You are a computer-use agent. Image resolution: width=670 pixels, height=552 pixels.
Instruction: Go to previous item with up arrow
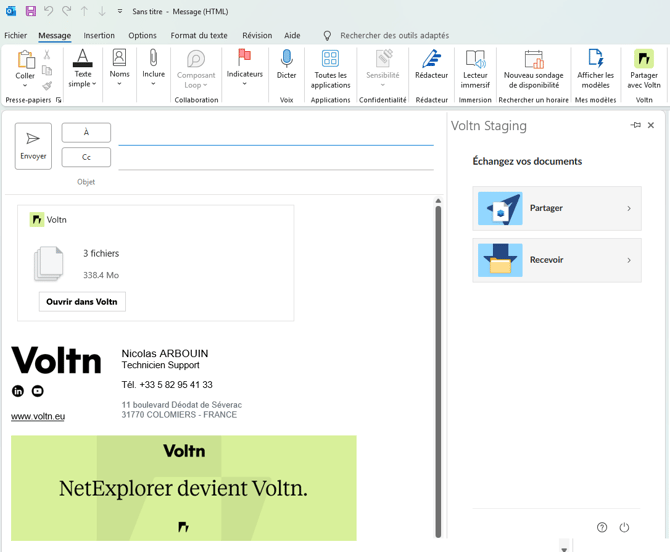(x=84, y=11)
